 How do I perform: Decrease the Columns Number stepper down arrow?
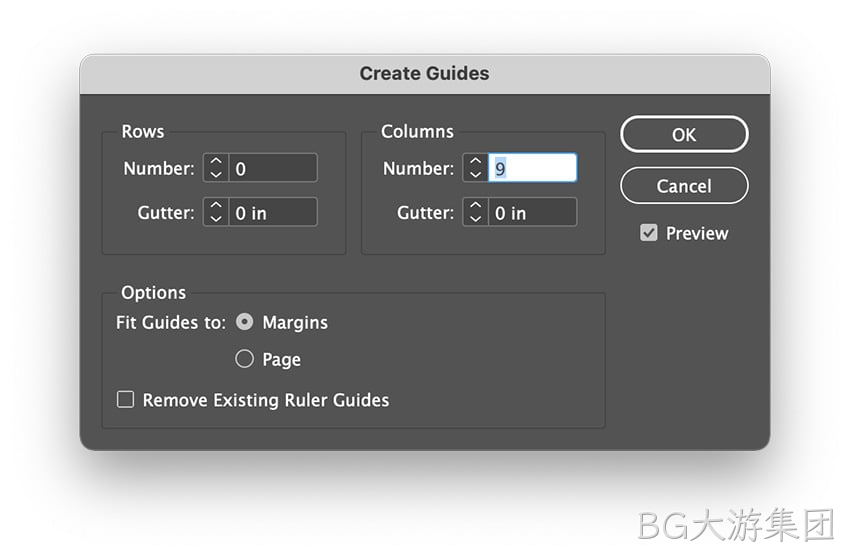pos(475,174)
